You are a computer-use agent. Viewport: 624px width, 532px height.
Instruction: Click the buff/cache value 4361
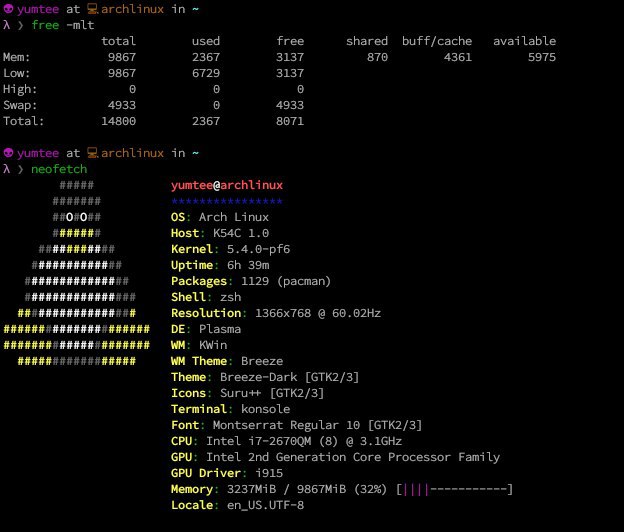[458, 57]
